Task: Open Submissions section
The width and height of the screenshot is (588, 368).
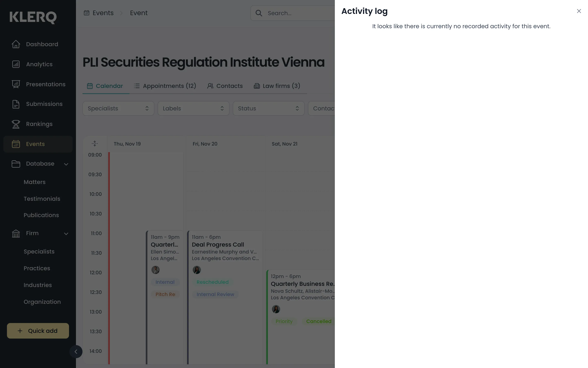Action: click(38, 104)
